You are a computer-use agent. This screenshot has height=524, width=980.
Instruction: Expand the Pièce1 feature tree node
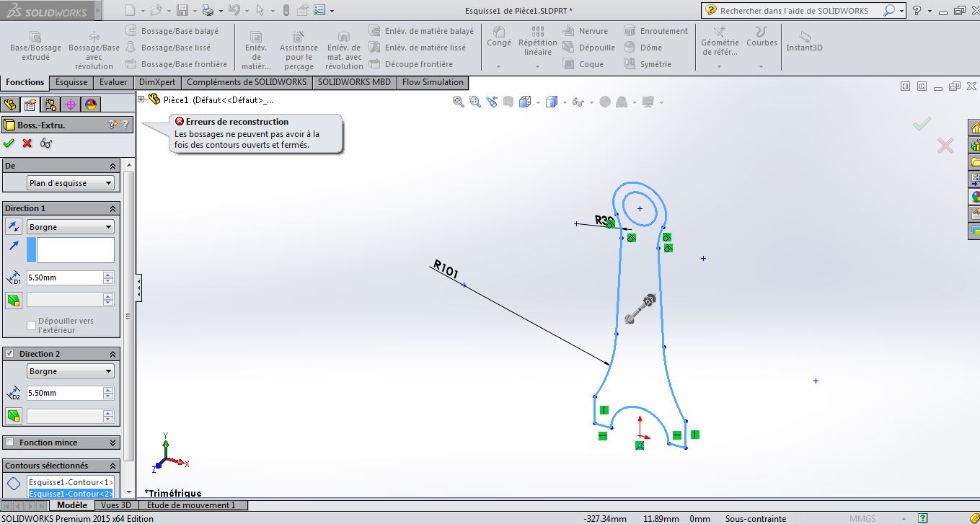[x=141, y=99]
